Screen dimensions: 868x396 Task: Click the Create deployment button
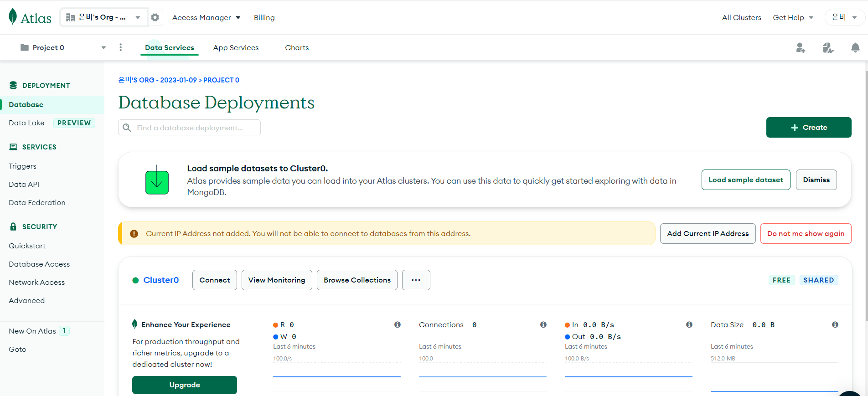point(809,127)
